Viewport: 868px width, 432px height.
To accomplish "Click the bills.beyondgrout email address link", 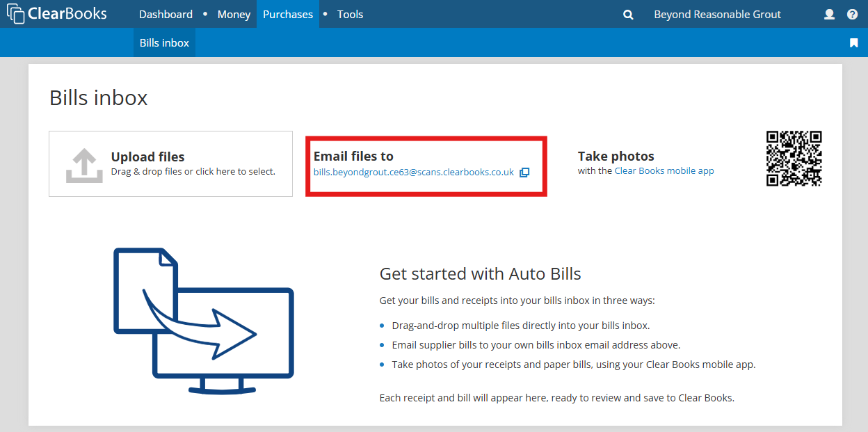I will coord(414,173).
